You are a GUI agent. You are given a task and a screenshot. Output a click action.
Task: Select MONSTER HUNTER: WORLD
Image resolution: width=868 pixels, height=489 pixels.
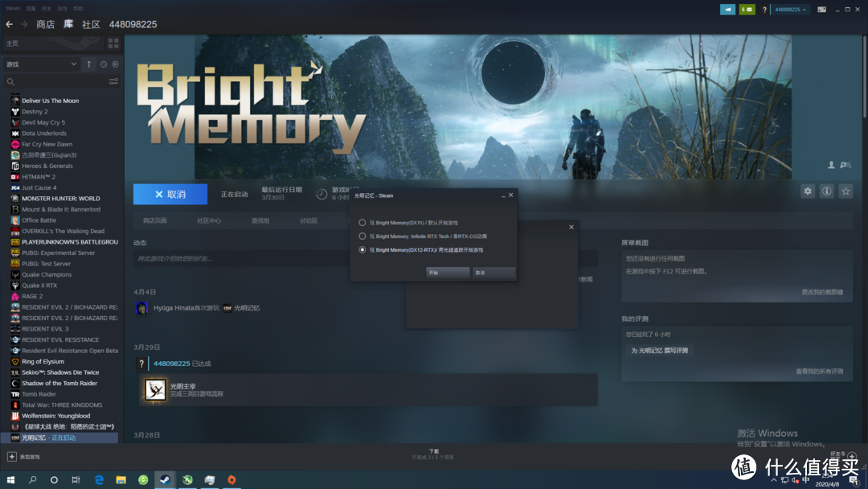pos(61,199)
